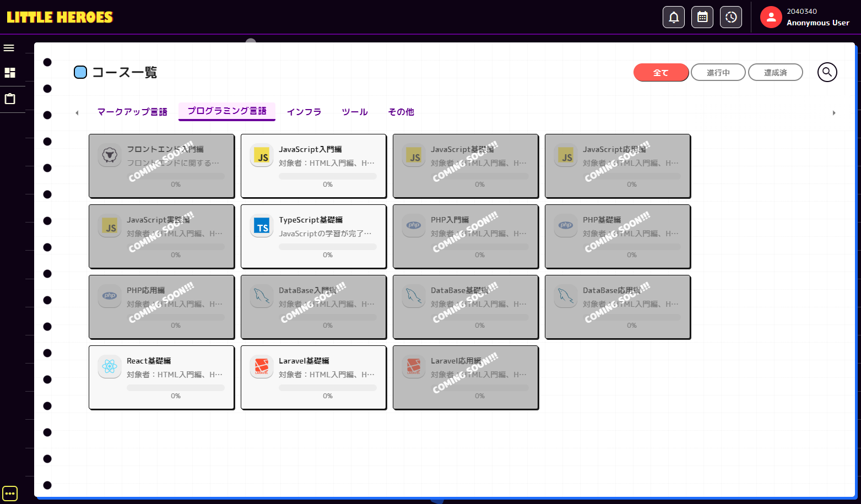Viewport: 861px width, 504px height.
Task: Click the JS icon on JavaScript入門編
Action: point(262,156)
